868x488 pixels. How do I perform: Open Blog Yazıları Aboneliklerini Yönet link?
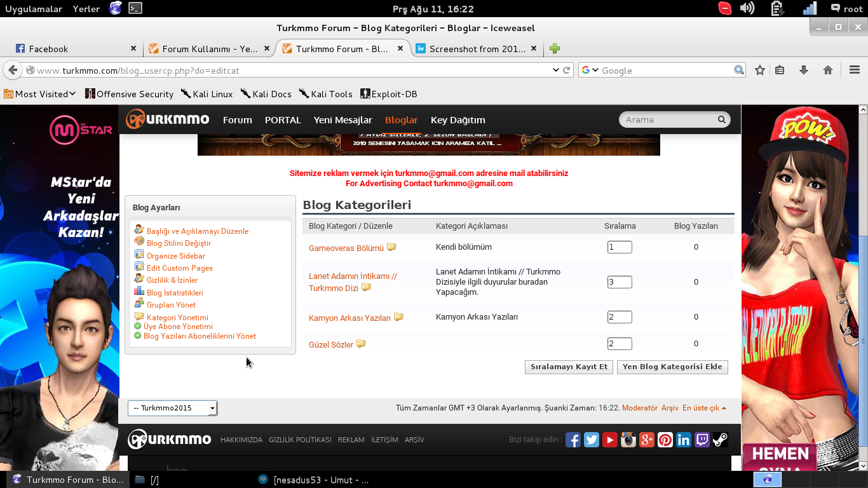pos(200,336)
